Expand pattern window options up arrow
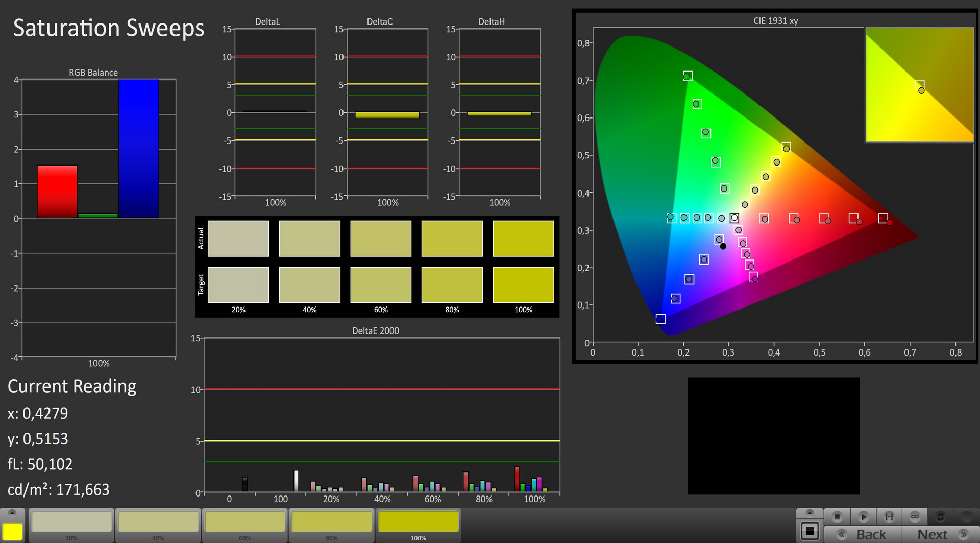The height and width of the screenshot is (543, 980). click(x=810, y=513)
